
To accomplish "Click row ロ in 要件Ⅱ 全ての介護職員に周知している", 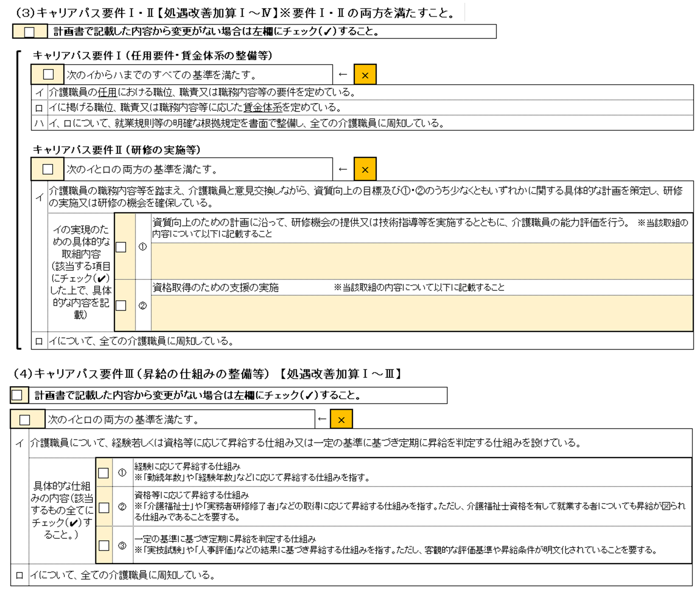I will tap(363, 341).
